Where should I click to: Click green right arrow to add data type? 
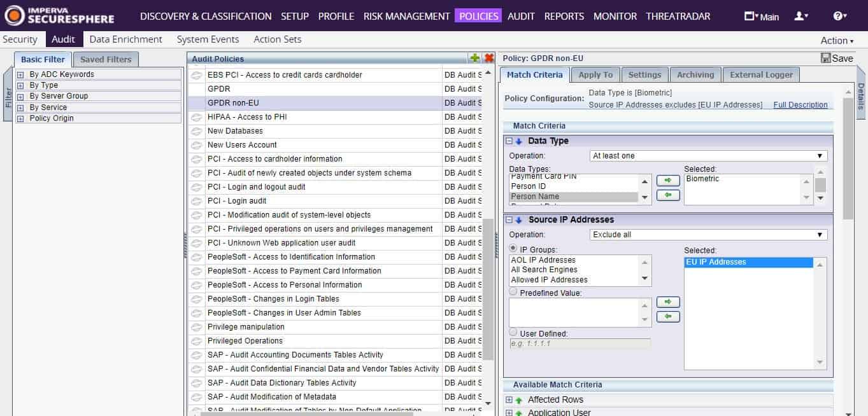pos(668,181)
